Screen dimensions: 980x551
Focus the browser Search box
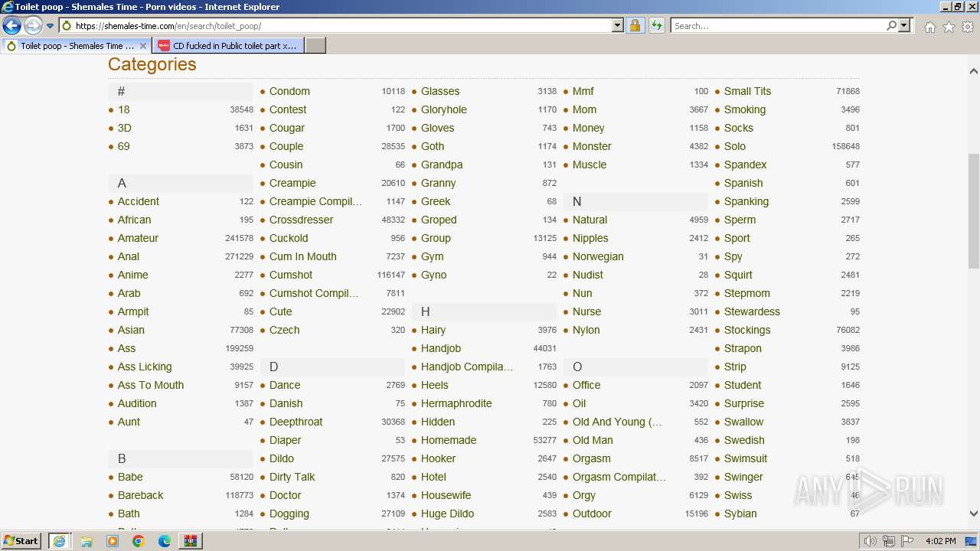point(778,26)
